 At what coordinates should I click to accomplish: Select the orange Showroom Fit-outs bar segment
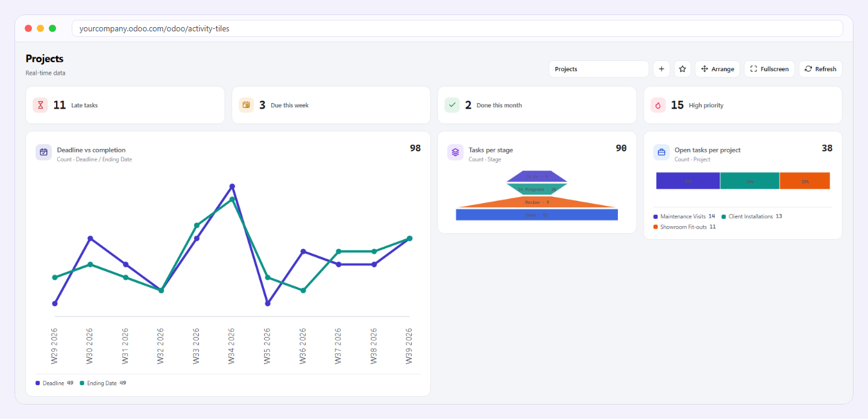[x=805, y=181]
